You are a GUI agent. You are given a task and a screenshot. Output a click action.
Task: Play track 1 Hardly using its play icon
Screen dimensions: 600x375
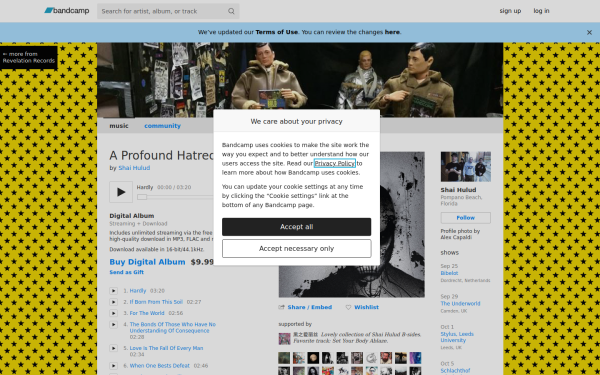pyautogui.click(x=113, y=291)
